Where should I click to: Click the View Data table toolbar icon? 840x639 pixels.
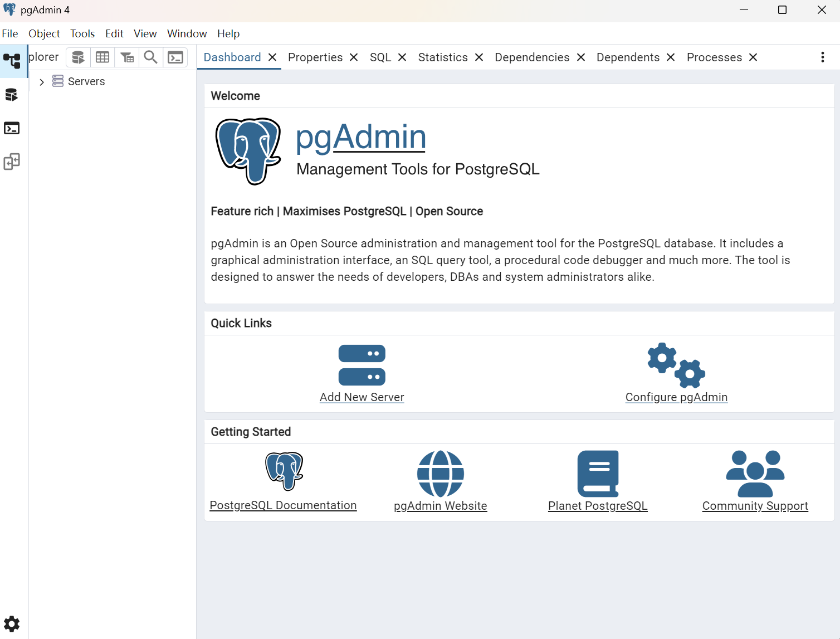click(102, 57)
